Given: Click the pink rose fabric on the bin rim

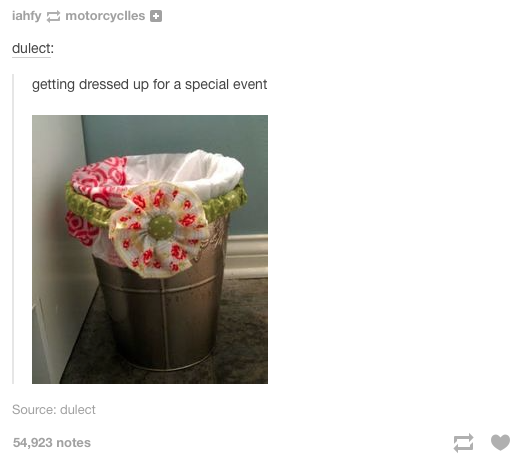Looking at the screenshot, I should point(99,182).
